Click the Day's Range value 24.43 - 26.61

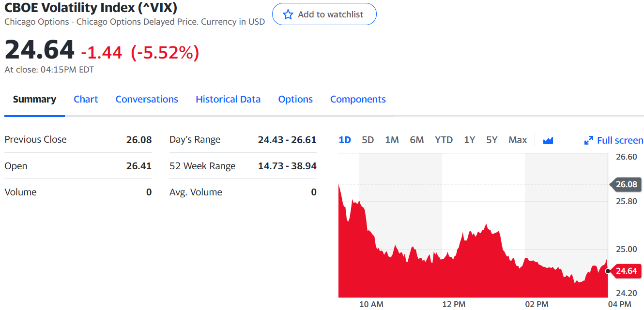(287, 140)
